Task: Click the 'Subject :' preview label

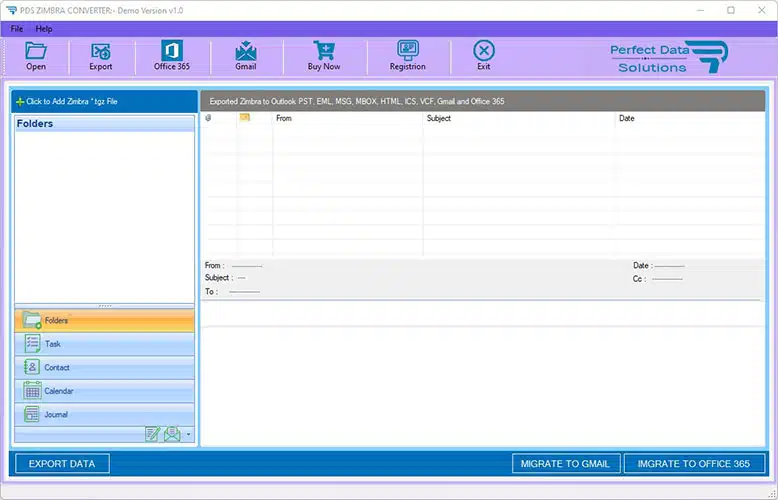Action: click(x=219, y=278)
